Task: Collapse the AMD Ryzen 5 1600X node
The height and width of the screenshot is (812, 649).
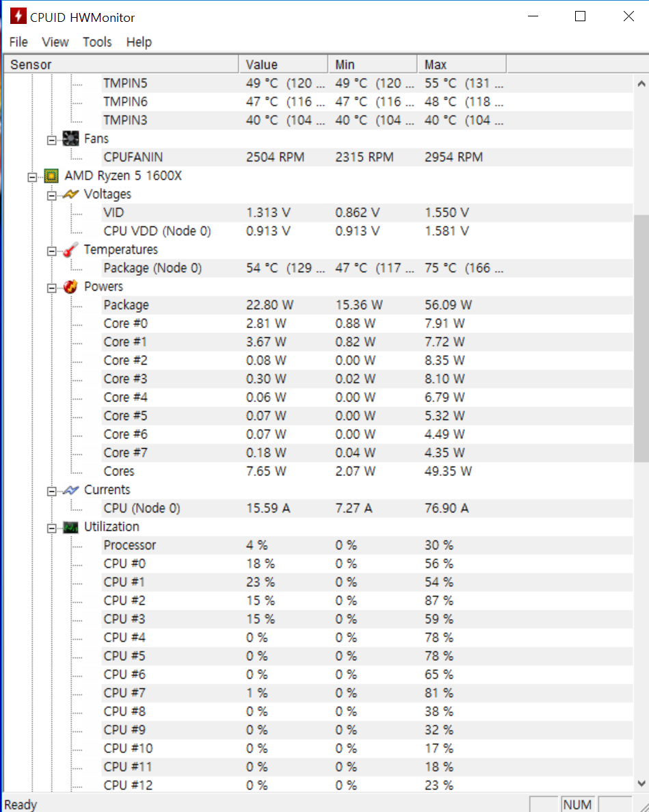Action: coord(32,176)
